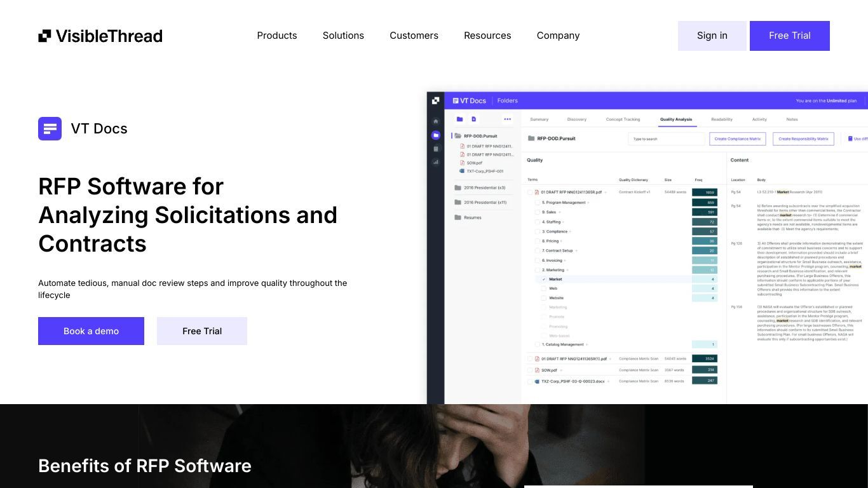Switch to the Readability tab
The width and height of the screenshot is (868, 488).
[722, 119]
